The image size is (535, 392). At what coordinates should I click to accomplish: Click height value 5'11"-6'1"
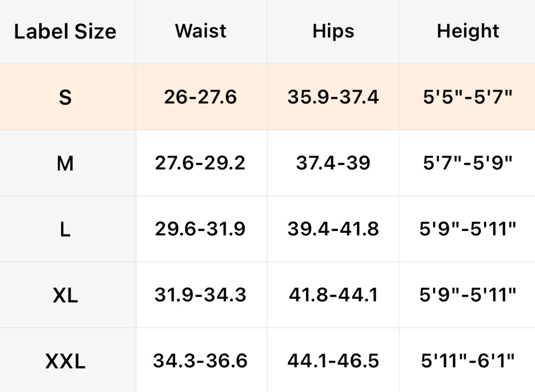pyautogui.click(x=468, y=361)
